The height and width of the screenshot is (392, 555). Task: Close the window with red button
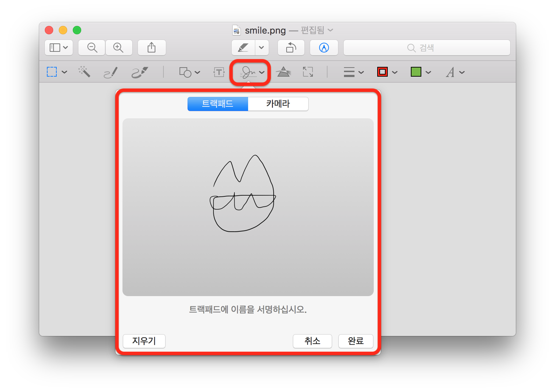tap(49, 30)
